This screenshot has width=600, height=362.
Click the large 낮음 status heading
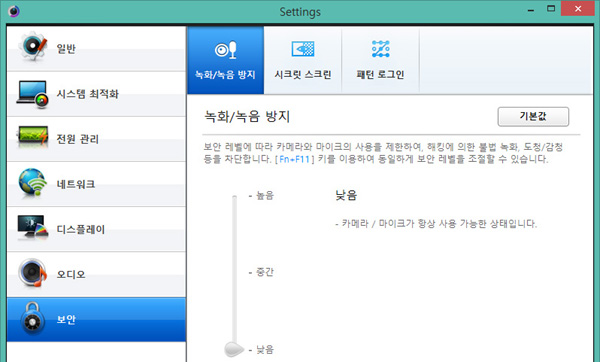(346, 195)
